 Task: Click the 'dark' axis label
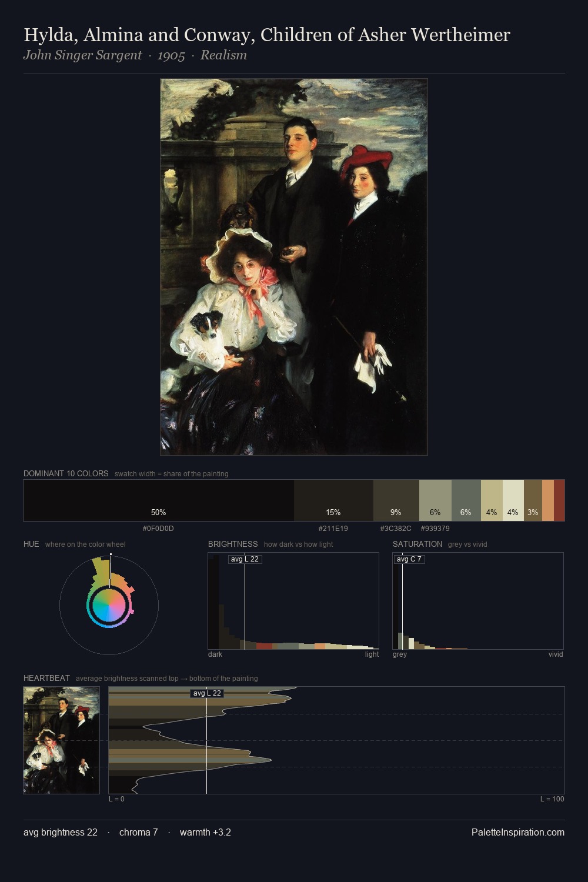click(215, 654)
